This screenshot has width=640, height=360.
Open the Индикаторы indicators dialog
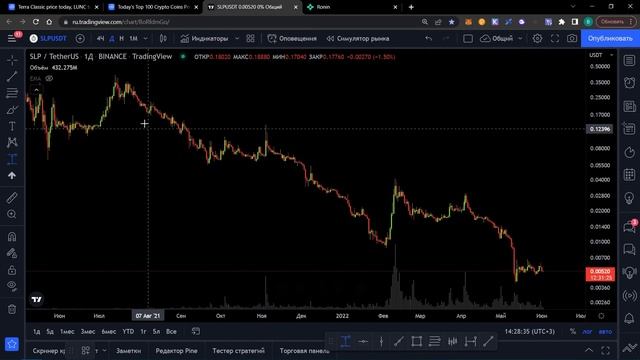pyautogui.click(x=204, y=38)
